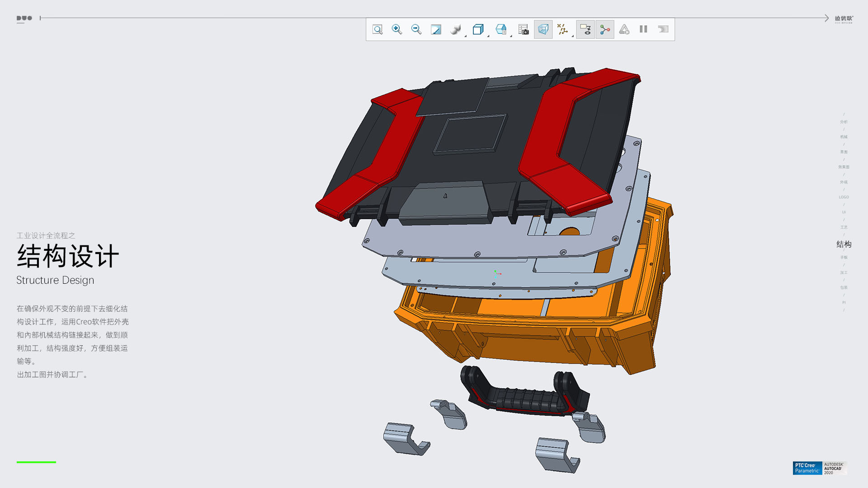
Task: Click the arrow at the top line's end
Action: click(x=826, y=18)
